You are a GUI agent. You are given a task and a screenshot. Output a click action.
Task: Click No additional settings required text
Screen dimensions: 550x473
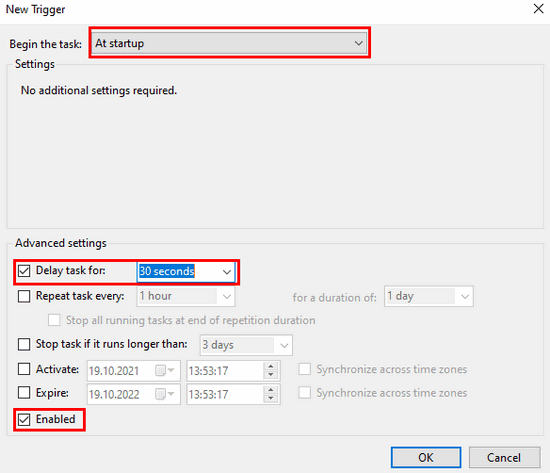(99, 91)
